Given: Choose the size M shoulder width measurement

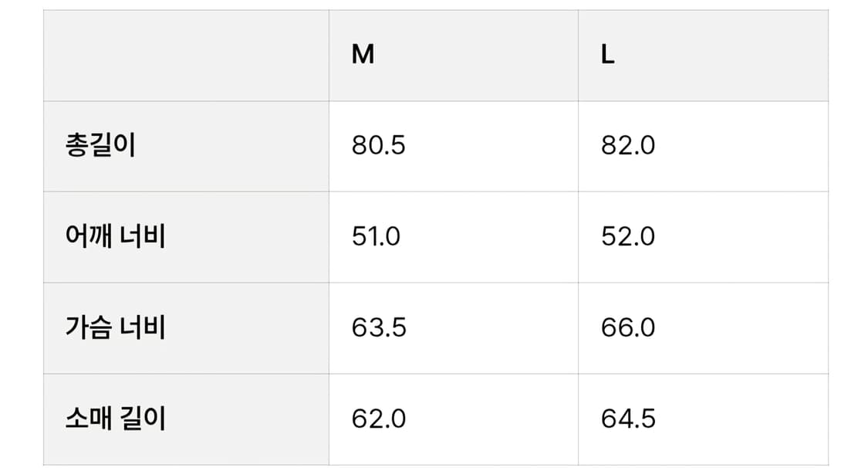Looking at the screenshot, I should coord(376,236).
